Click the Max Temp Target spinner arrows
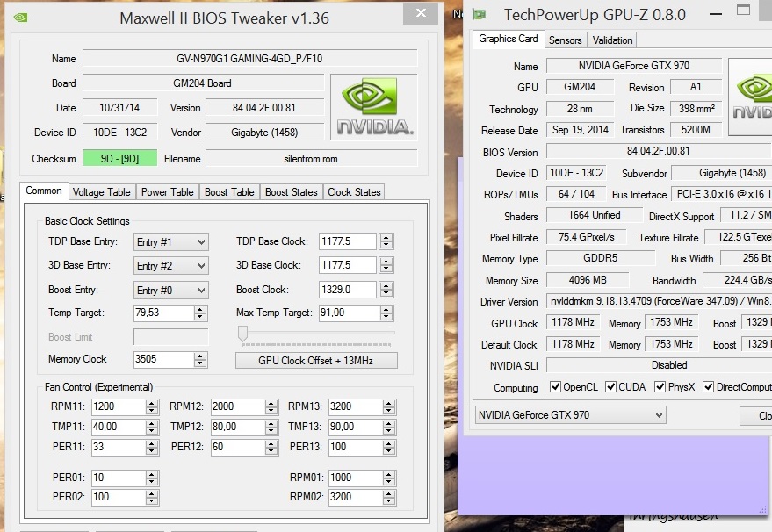 pos(386,313)
